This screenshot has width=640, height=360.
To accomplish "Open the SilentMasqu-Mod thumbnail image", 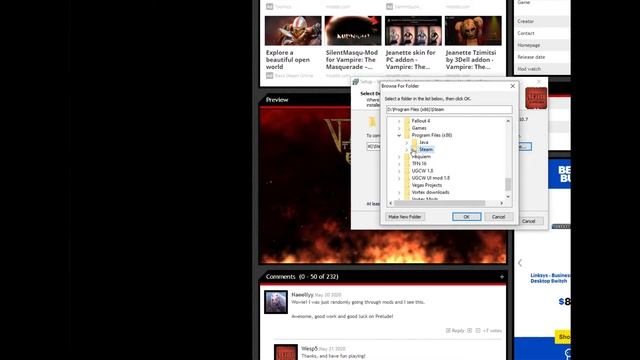I will (x=353, y=31).
